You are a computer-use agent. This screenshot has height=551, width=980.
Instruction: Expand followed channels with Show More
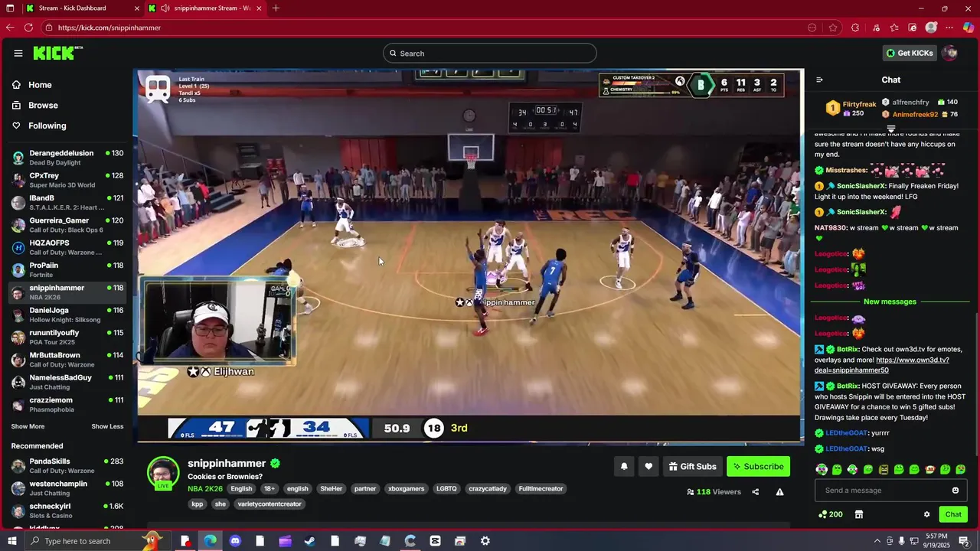click(28, 426)
